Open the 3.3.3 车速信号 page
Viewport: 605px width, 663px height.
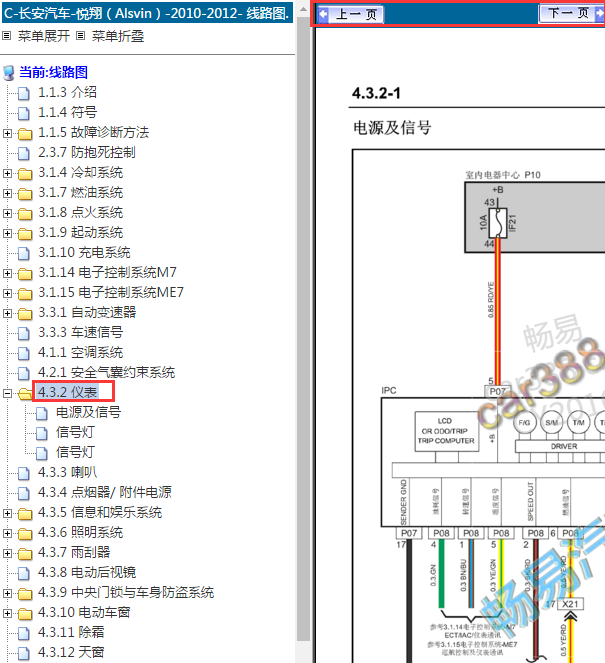click(80, 332)
